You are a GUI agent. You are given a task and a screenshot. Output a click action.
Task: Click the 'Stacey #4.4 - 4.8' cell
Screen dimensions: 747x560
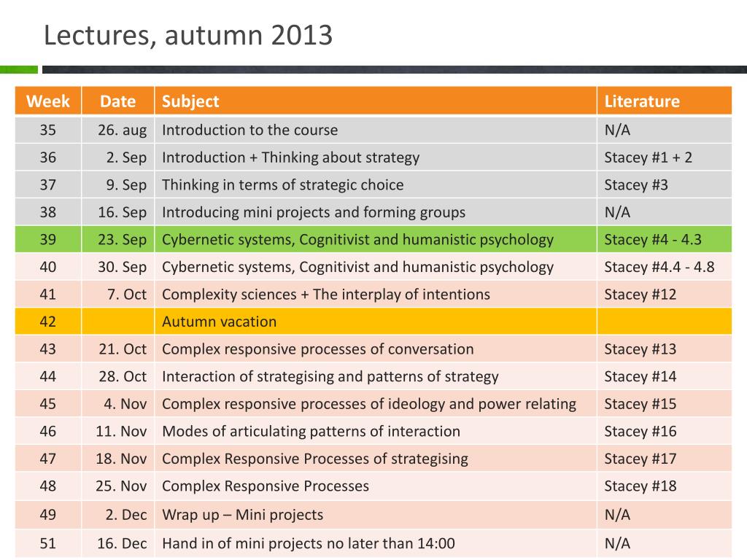point(664,267)
